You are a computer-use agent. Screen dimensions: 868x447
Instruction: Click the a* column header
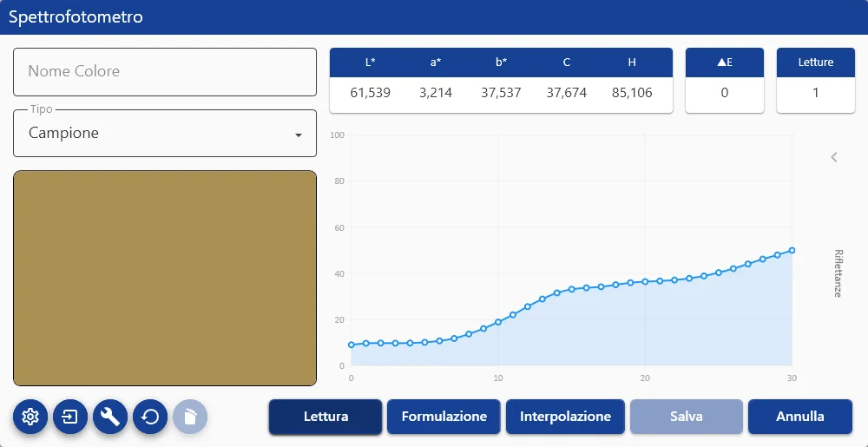click(x=436, y=62)
